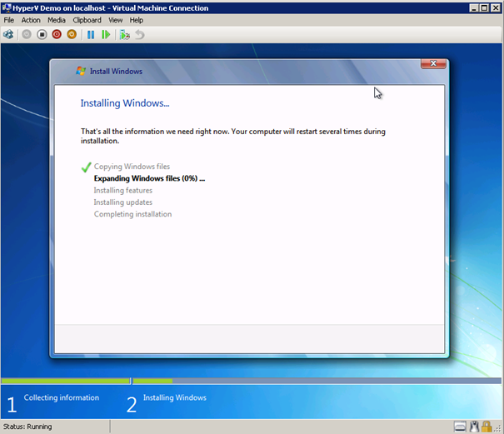Click the padlock security icon in status bar
The height and width of the screenshot is (434, 504).
[x=487, y=427]
